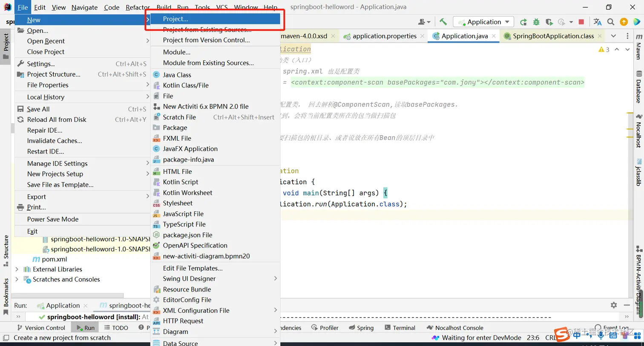The width and height of the screenshot is (644, 346).
Task: Expand the Export submenu in File menu
Action: tap(82, 197)
